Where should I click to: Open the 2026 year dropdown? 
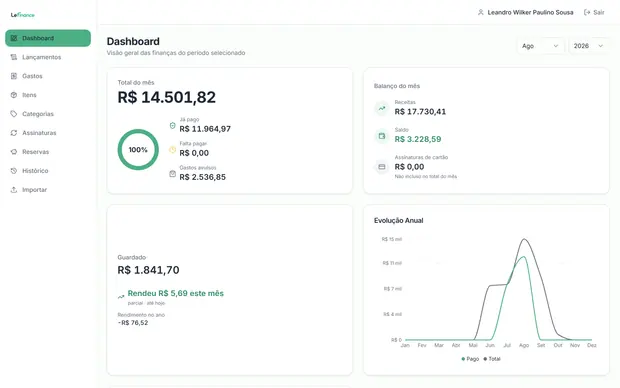589,46
